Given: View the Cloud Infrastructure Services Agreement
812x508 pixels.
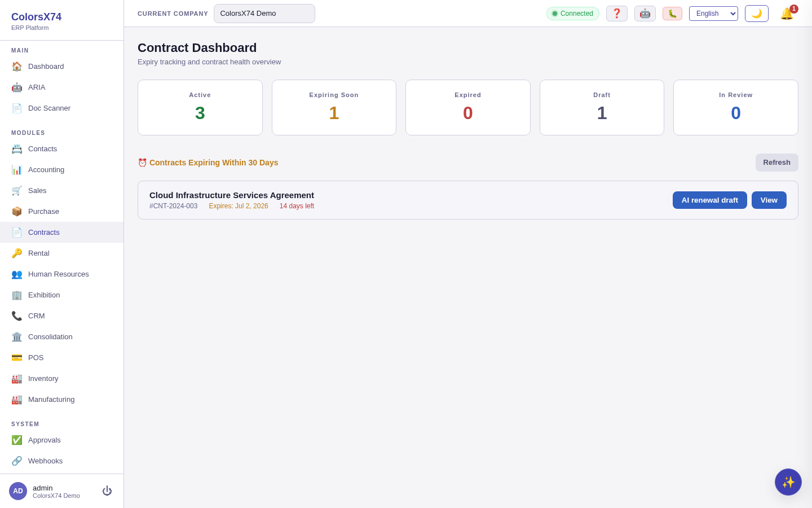Looking at the screenshot, I should [769, 200].
